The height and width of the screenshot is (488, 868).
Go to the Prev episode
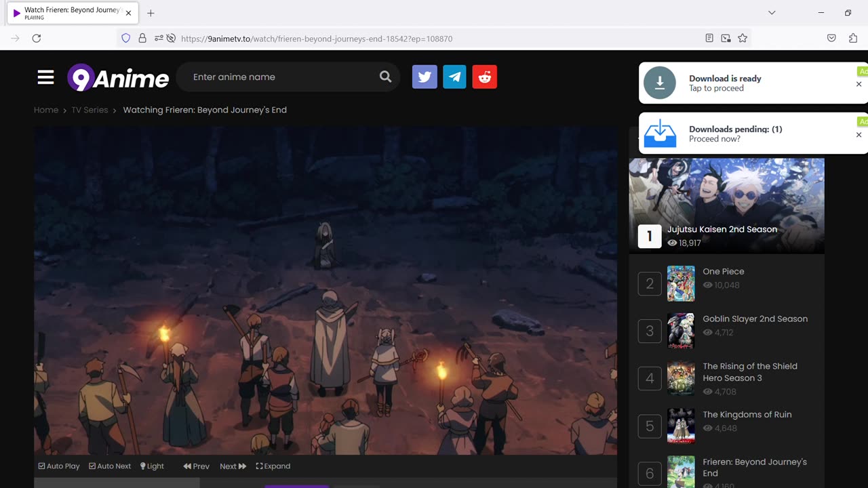pos(196,466)
